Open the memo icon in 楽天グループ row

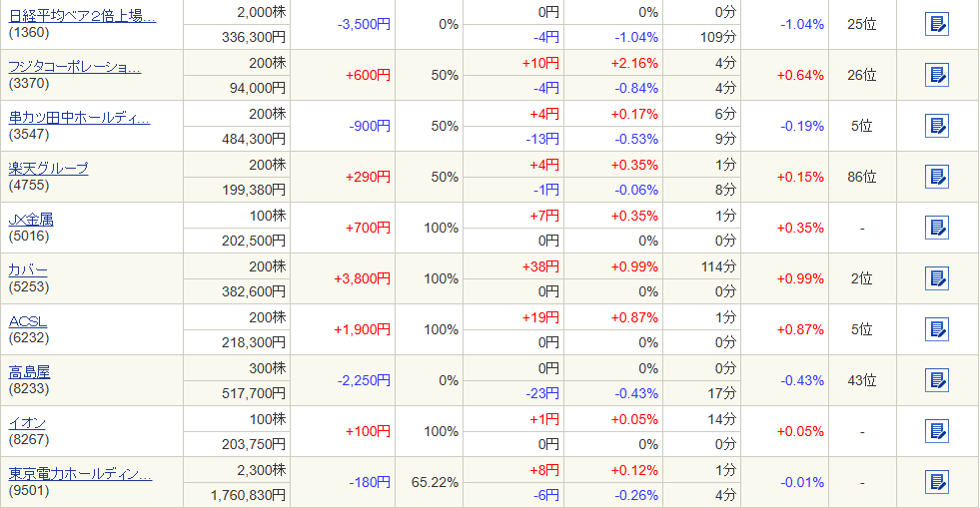tap(936, 177)
